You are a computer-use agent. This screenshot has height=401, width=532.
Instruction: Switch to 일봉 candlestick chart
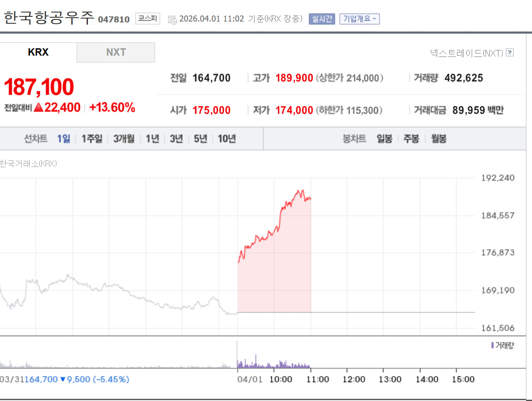point(384,139)
